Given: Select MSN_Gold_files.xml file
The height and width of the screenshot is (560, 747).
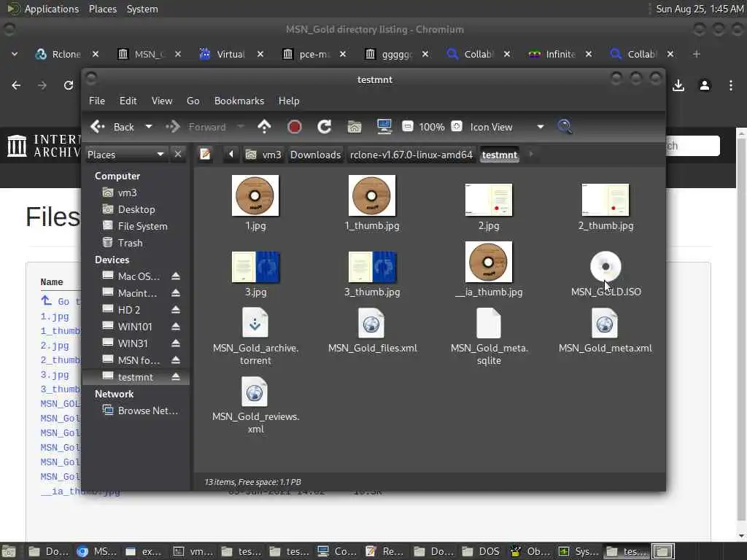Looking at the screenshot, I should click(x=372, y=330).
